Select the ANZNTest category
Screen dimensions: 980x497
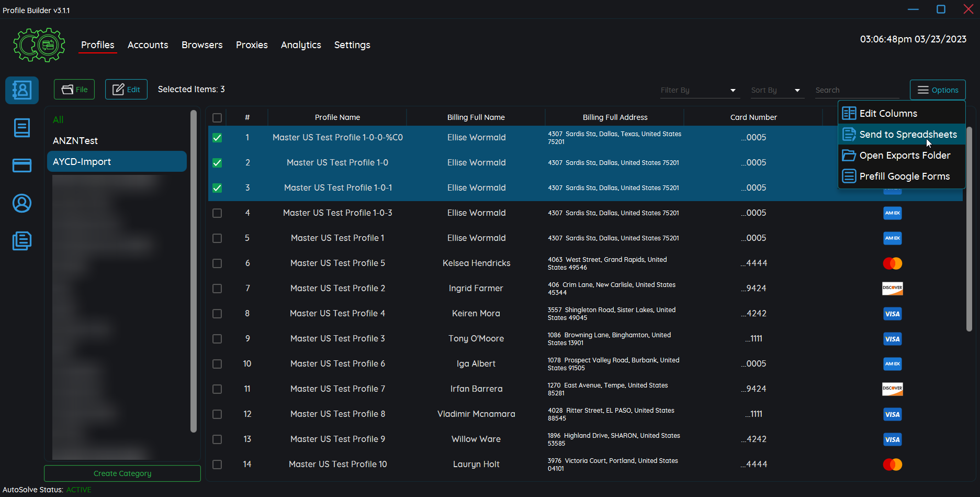click(x=117, y=140)
